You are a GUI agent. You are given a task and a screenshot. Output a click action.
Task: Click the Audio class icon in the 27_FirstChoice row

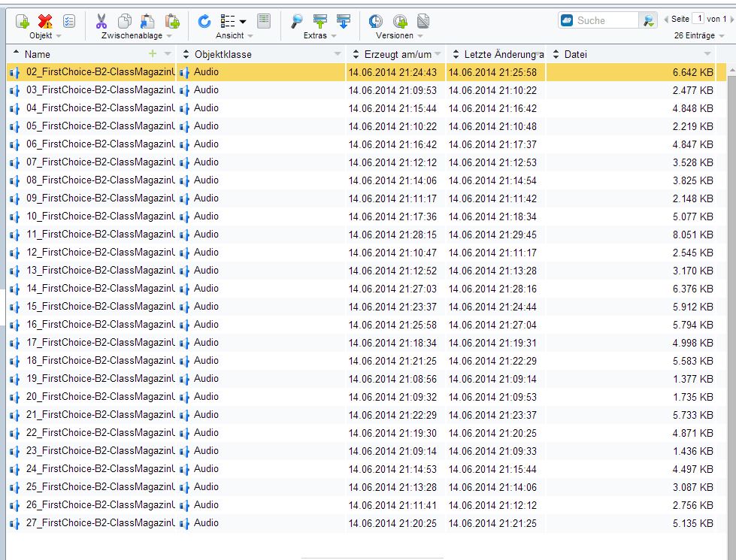(x=184, y=524)
